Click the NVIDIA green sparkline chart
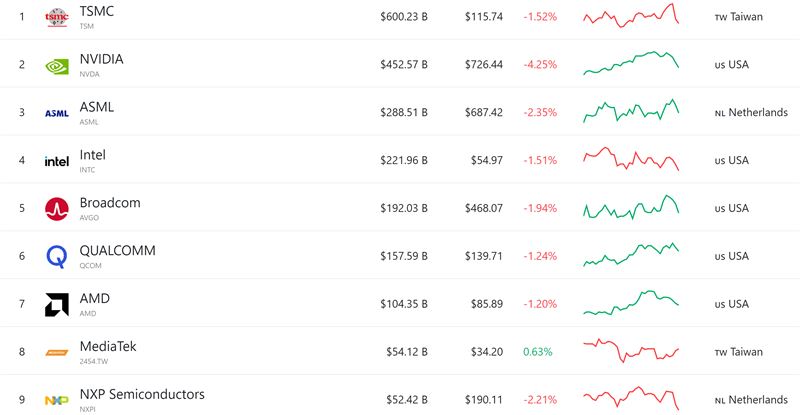The width and height of the screenshot is (800, 415). point(631,63)
